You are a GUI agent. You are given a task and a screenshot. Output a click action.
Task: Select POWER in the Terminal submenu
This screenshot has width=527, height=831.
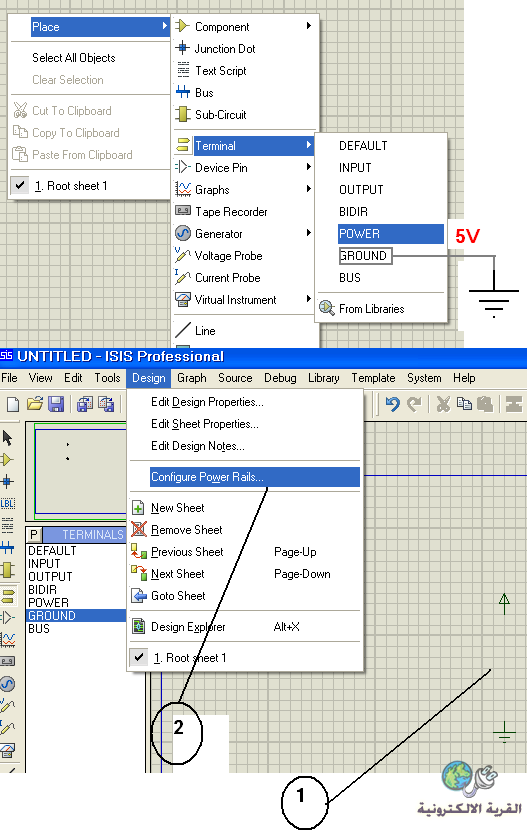391,234
